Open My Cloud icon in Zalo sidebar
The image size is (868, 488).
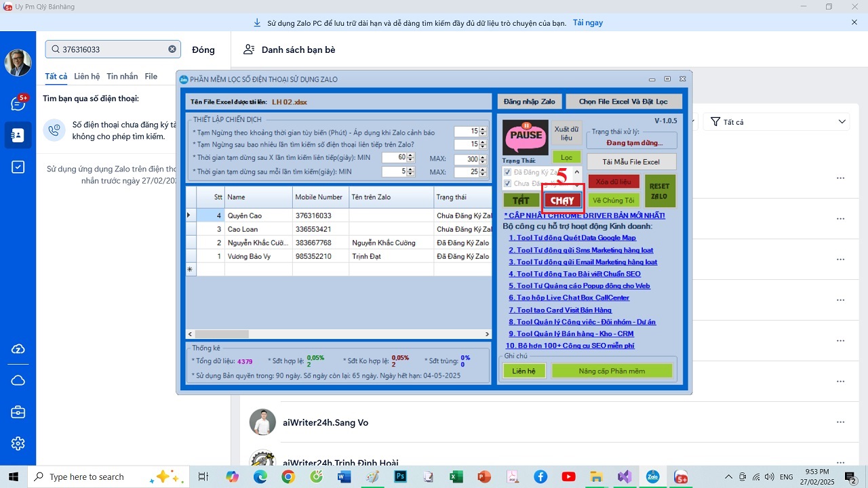[18, 380]
